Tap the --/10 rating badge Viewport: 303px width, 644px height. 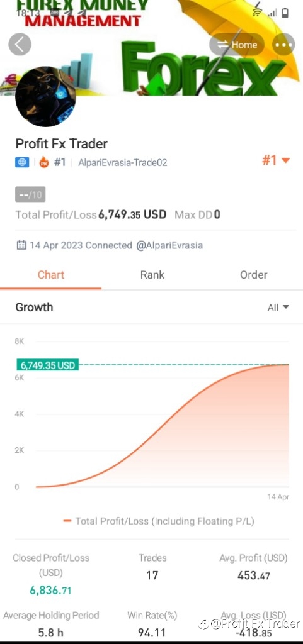click(30, 194)
